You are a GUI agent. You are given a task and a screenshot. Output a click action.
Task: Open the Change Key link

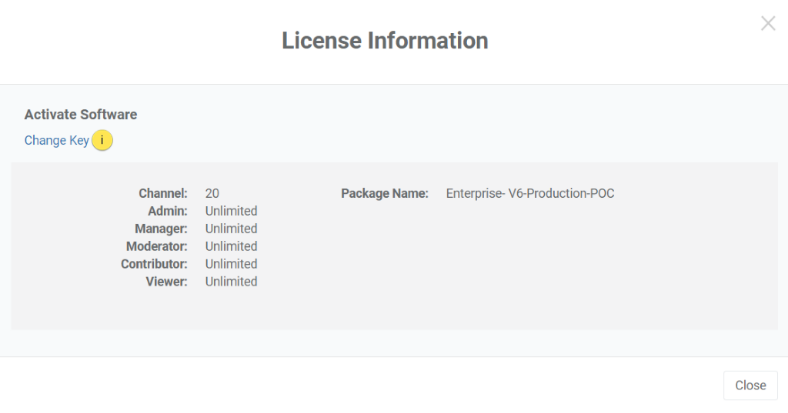pyautogui.click(x=56, y=141)
